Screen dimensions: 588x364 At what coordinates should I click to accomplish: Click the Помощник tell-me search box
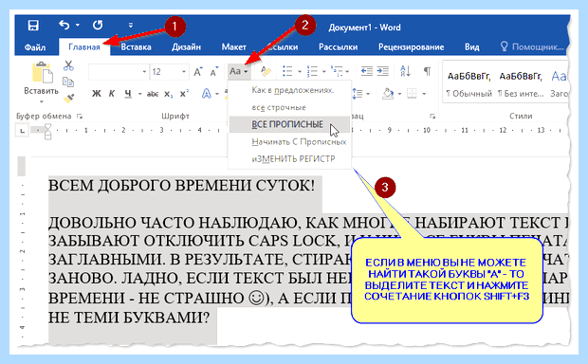pyautogui.click(x=532, y=46)
